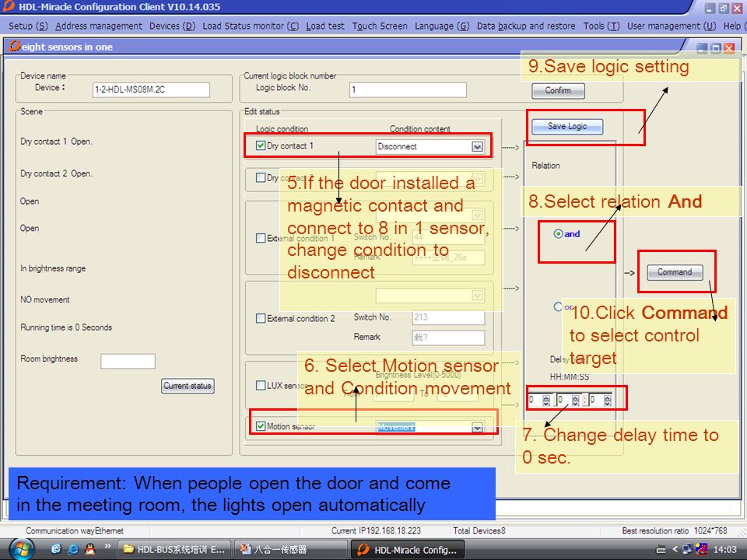The image size is (747, 560).
Task: Show hidden tray icons arrow
Action: click(674, 550)
